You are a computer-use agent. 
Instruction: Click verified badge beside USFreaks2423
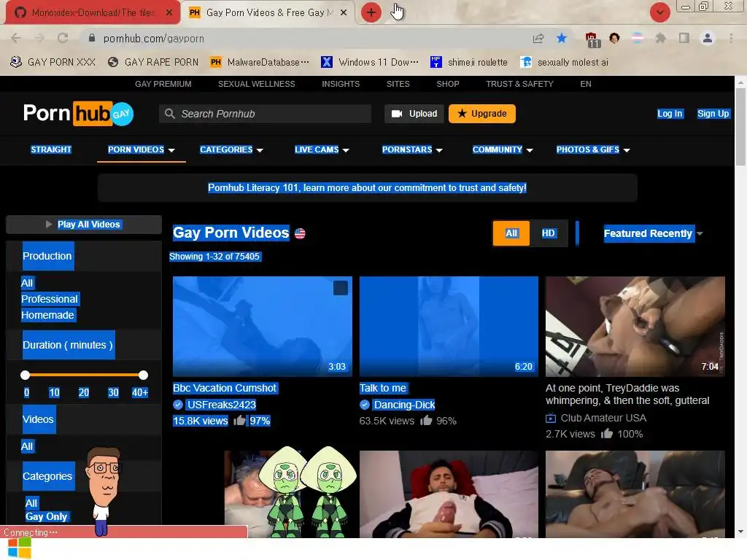[178, 405]
